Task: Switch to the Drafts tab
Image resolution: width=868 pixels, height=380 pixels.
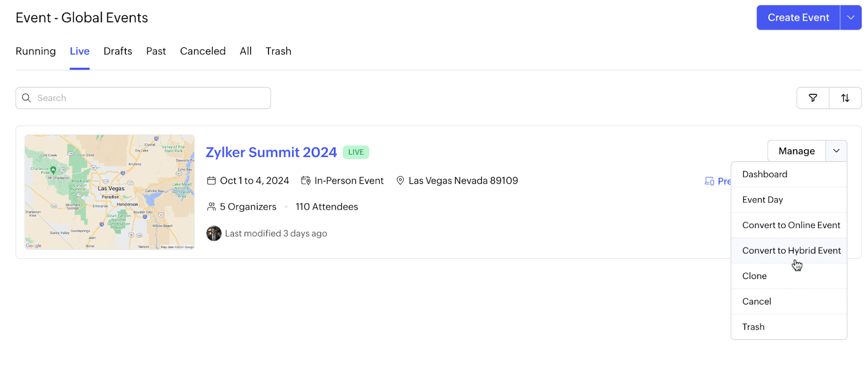Action: (x=117, y=51)
